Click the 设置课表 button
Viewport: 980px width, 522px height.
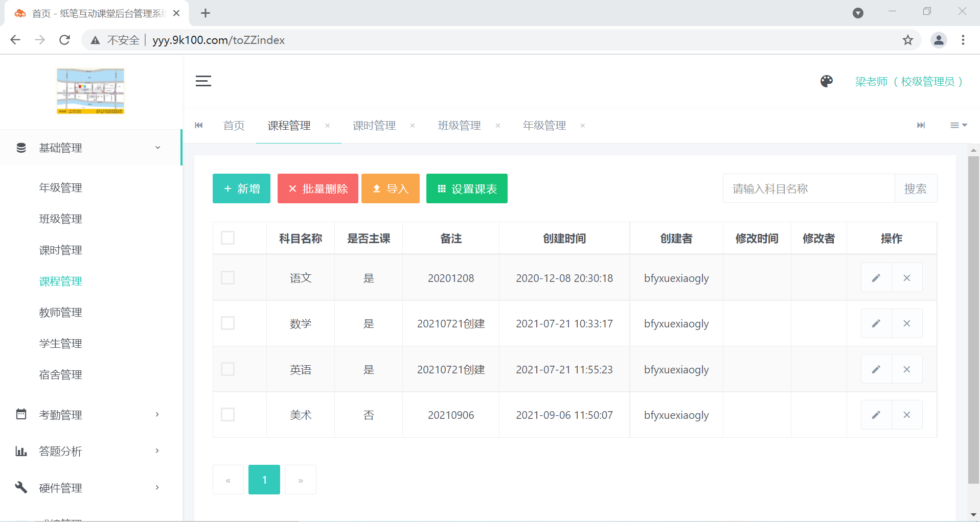point(467,188)
